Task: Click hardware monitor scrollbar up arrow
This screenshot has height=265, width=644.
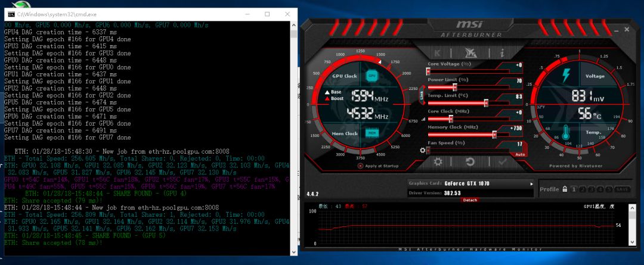Action: tap(632, 208)
